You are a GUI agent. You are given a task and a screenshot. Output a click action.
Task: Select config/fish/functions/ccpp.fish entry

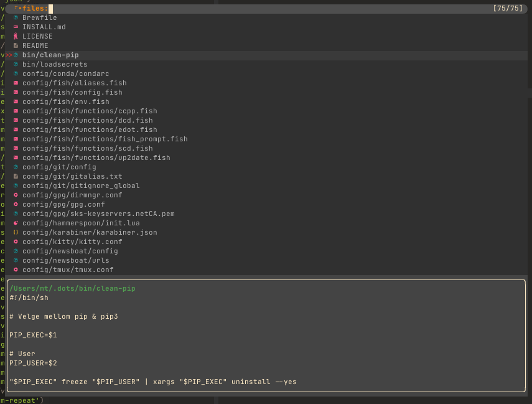[x=90, y=111]
